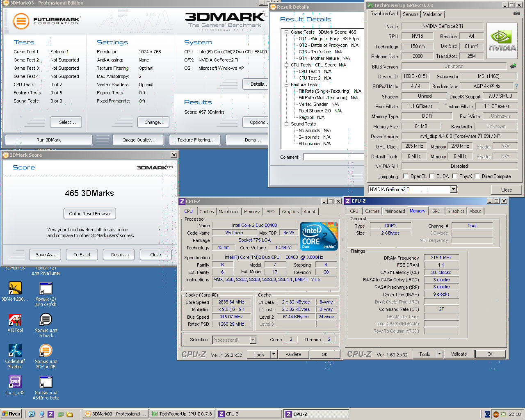Open the black 3dmark shortcut icon
This screenshot has height=420, width=525.
[x=46, y=320]
